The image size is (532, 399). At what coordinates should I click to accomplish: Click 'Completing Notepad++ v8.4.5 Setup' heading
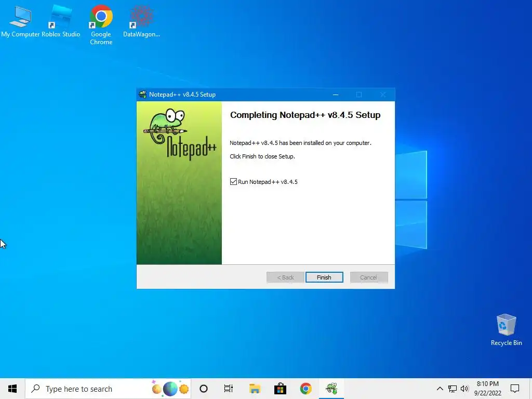(x=305, y=115)
